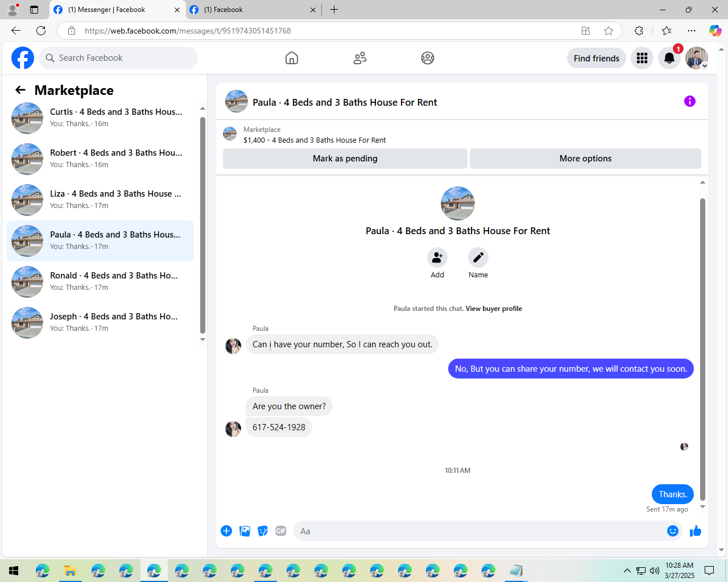Show hidden system tray icons

pos(627,571)
